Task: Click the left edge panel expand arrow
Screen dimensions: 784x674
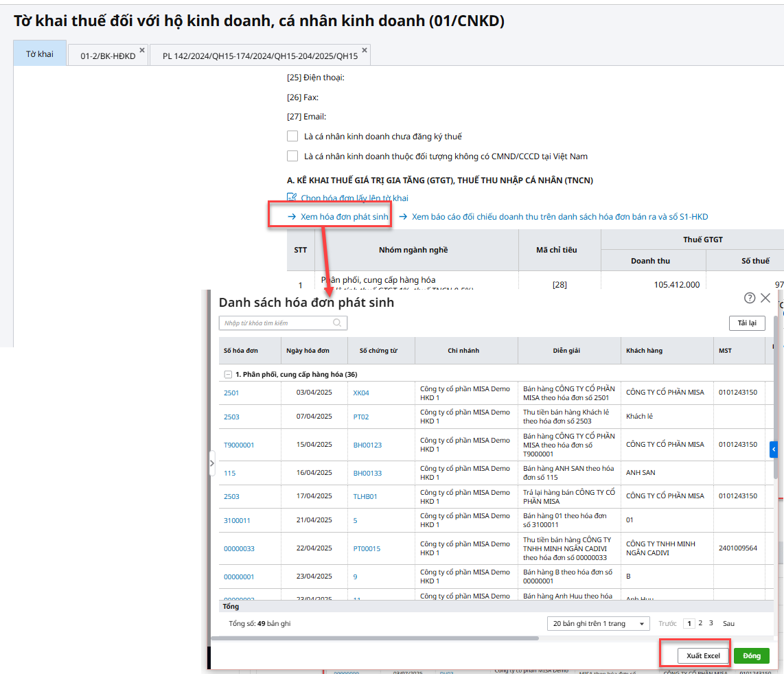Action: tap(211, 463)
